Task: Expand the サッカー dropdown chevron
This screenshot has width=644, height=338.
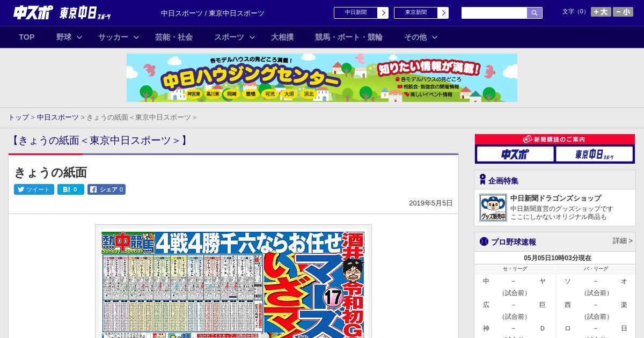Action: (x=136, y=37)
